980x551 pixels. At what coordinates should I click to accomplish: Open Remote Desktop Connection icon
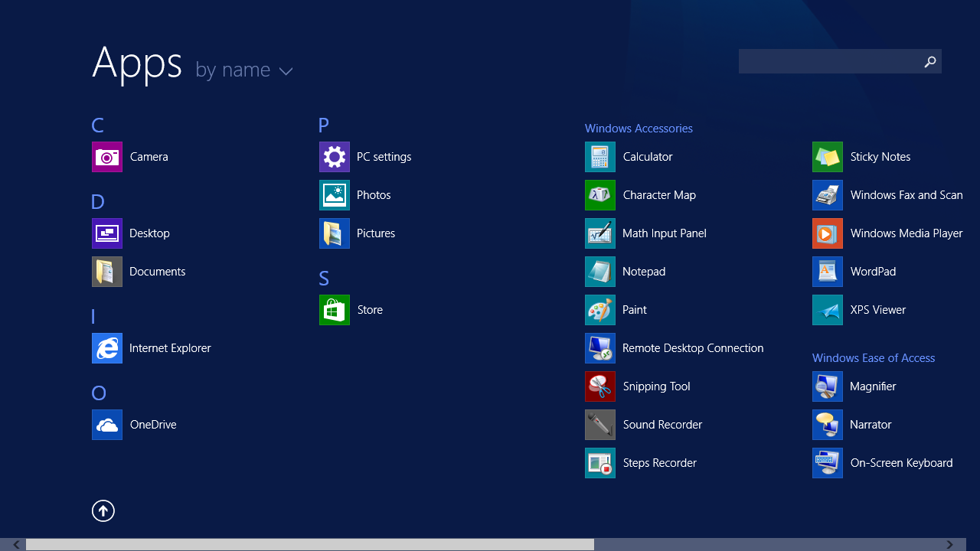coord(600,348)
